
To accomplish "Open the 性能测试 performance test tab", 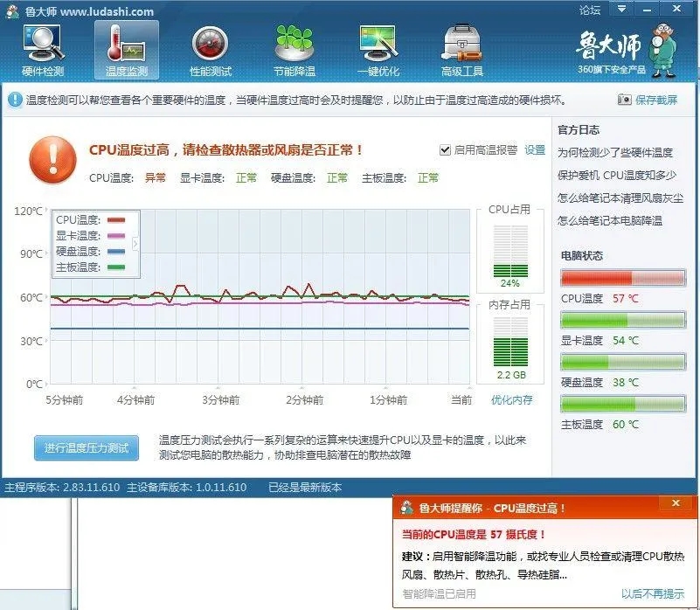I will pos(211,51).
